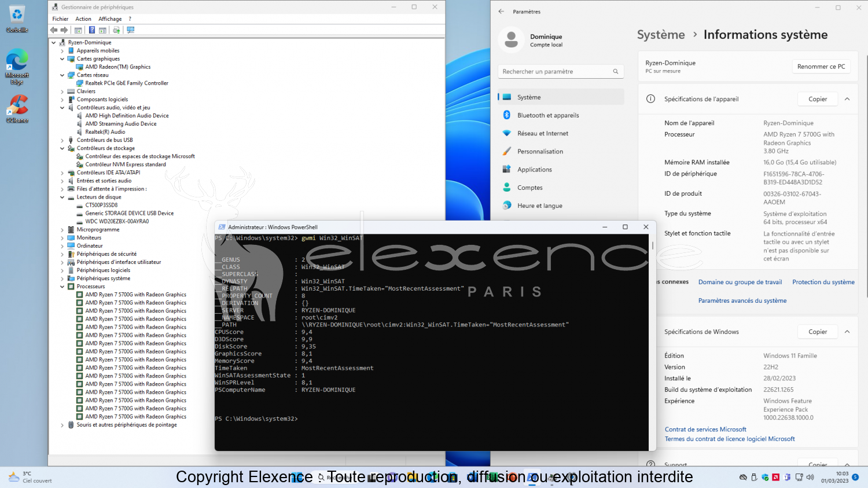Viewport: 868px width, 488px height.
Task: Open Windows Security shield tray icon
Action: (x=765, y=478)
